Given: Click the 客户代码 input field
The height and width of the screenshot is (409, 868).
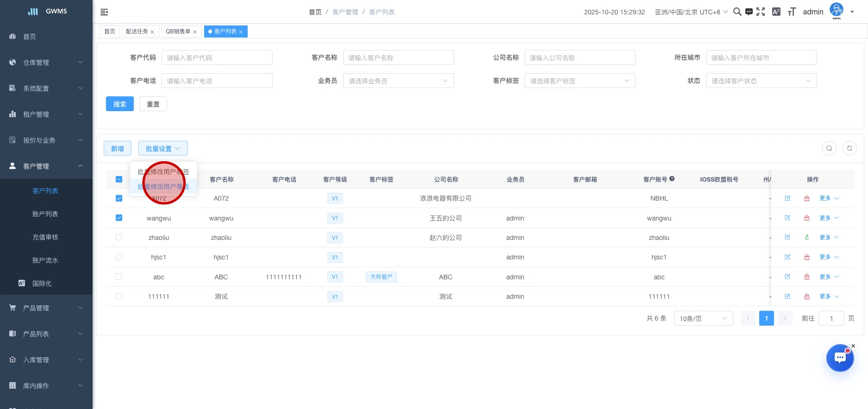Looking at the screenshot, I should 217,58.
